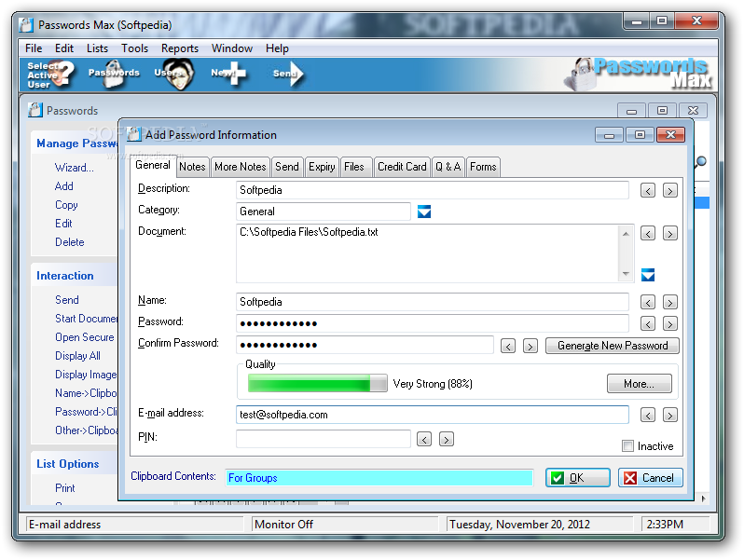Screen dimensions: 744x560
Task: Click Wizard... link in Manage Passwords
Action: (74, 168)
